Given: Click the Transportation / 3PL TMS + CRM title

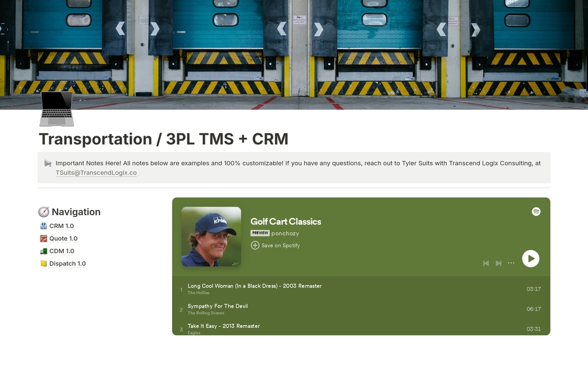Looking at the screenshot, I should (163, 139).
